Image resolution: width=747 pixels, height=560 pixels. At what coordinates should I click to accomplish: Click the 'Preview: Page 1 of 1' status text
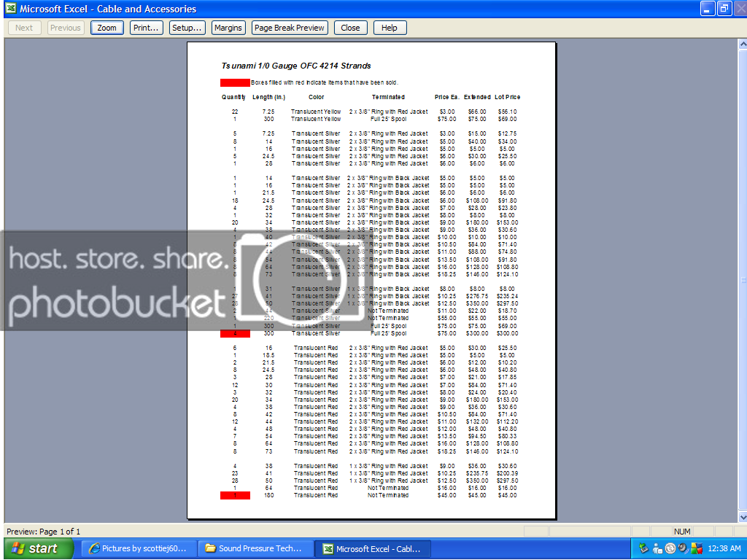click(x=43, y=532)
